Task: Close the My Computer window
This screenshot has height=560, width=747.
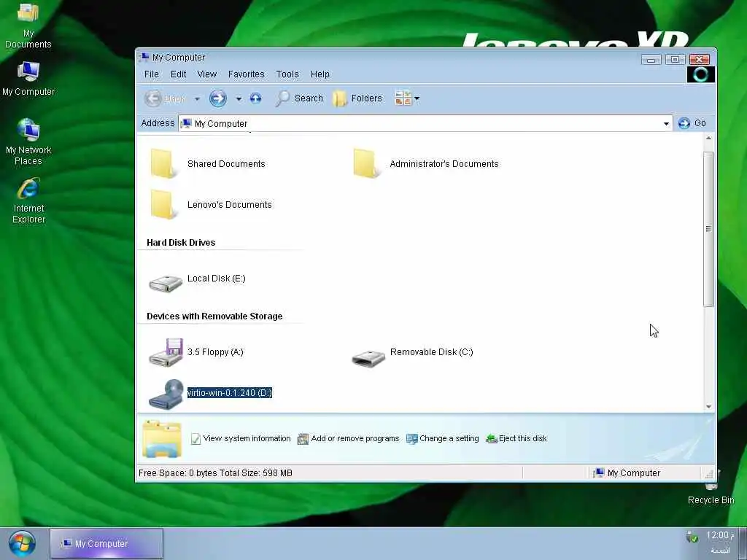Action: (x=700, y=60)
